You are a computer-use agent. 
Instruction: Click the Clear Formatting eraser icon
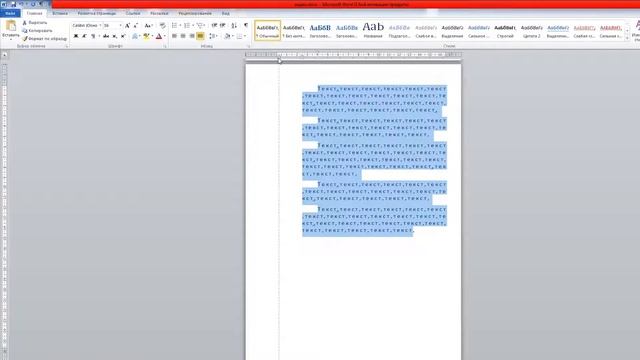162,26
